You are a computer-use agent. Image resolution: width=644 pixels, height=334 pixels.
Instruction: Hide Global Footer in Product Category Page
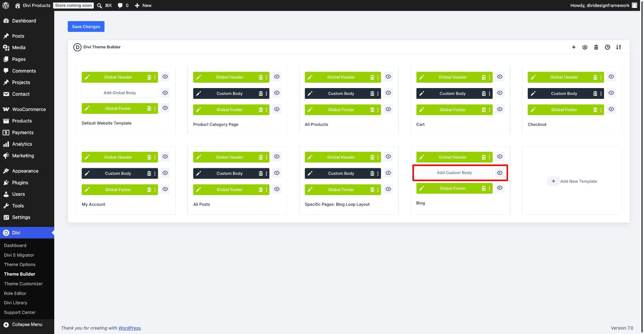[277, 109]
